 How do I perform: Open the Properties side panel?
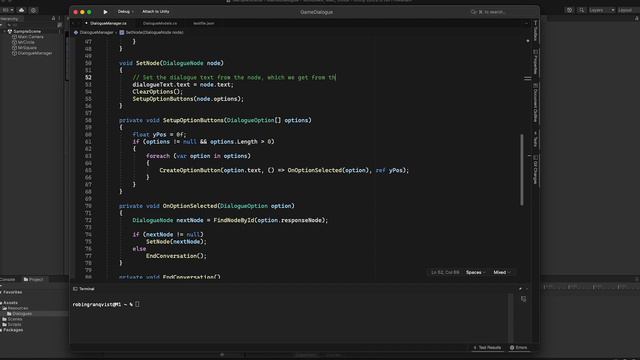pyautogui.click(x=535, y=62)
